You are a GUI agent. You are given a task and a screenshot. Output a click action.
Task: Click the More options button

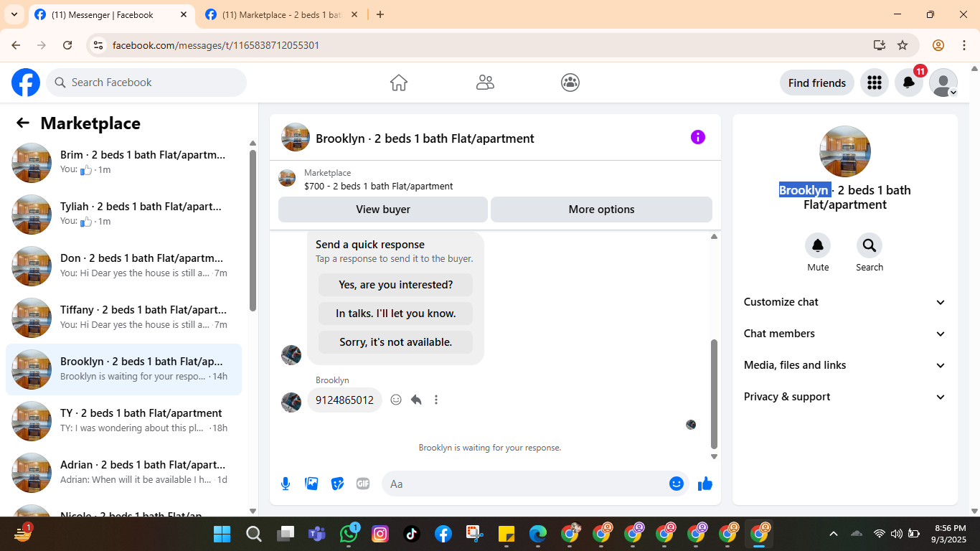tap(601, 209)
